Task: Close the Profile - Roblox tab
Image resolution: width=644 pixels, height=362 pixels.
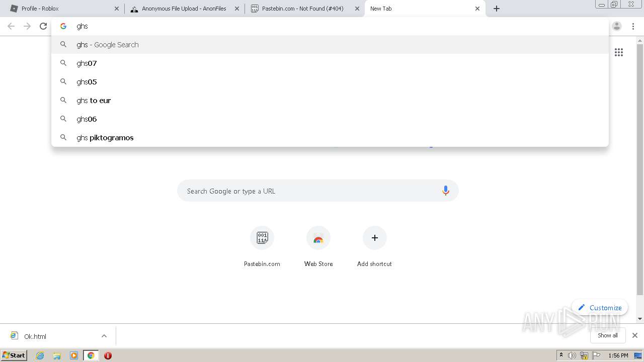Action: click(117, 9)
